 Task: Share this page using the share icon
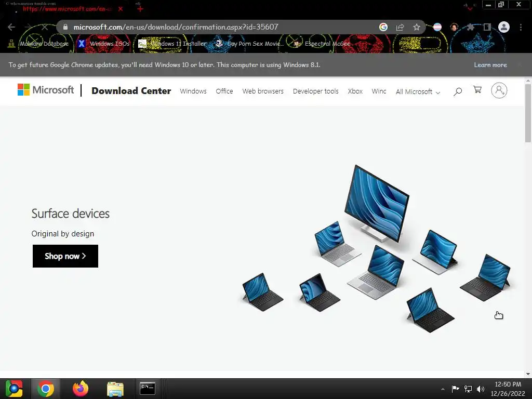(x=400, y=27)
